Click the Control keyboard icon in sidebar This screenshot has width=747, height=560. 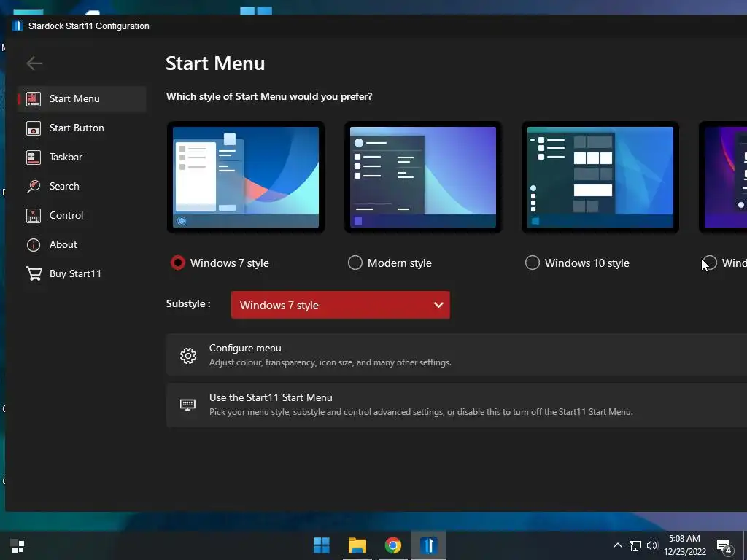(x=34, y=216)
